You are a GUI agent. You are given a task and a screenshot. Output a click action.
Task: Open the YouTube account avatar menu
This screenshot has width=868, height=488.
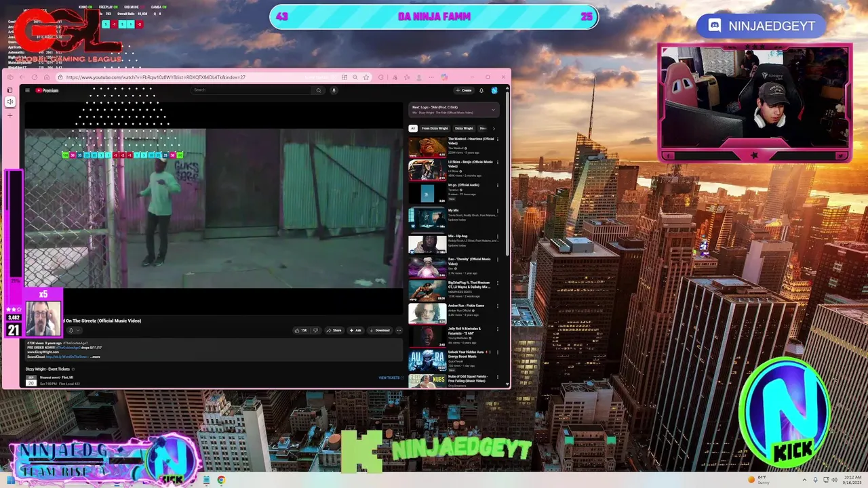[494, 90]
